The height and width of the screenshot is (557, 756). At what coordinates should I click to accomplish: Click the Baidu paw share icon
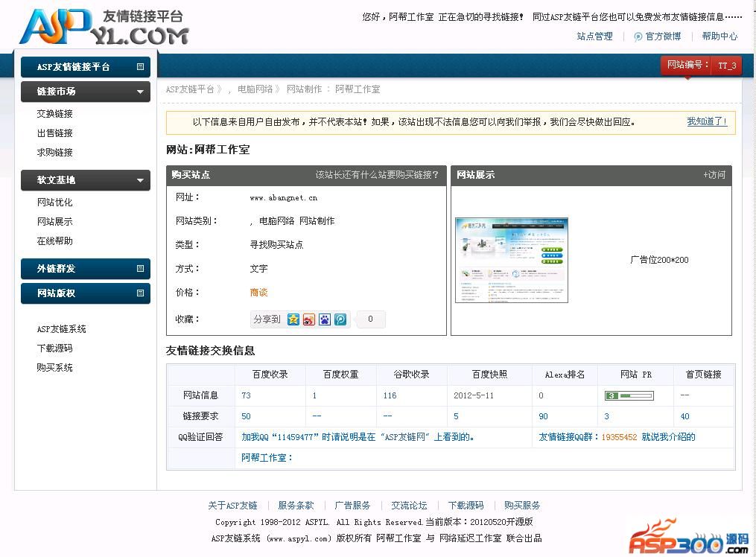click(x=325, y=319)
